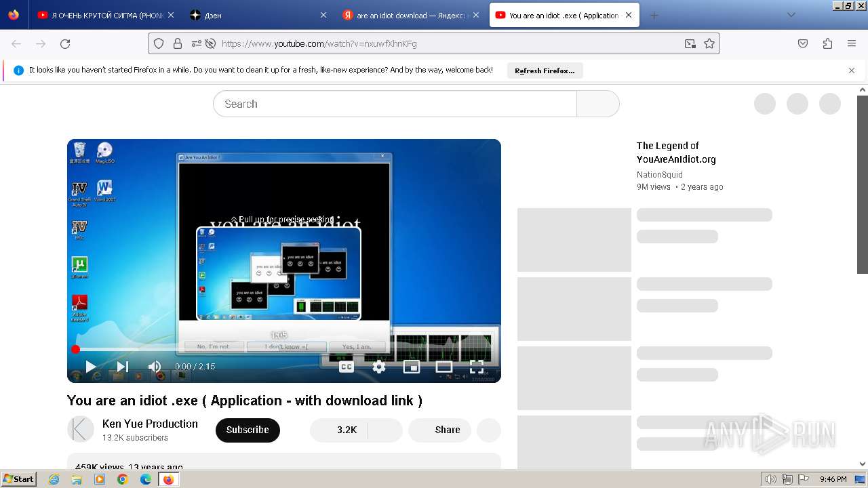The width and height of the screenshot is (868, 488).
Task: Reload the current page
Action: click(65, 43)
